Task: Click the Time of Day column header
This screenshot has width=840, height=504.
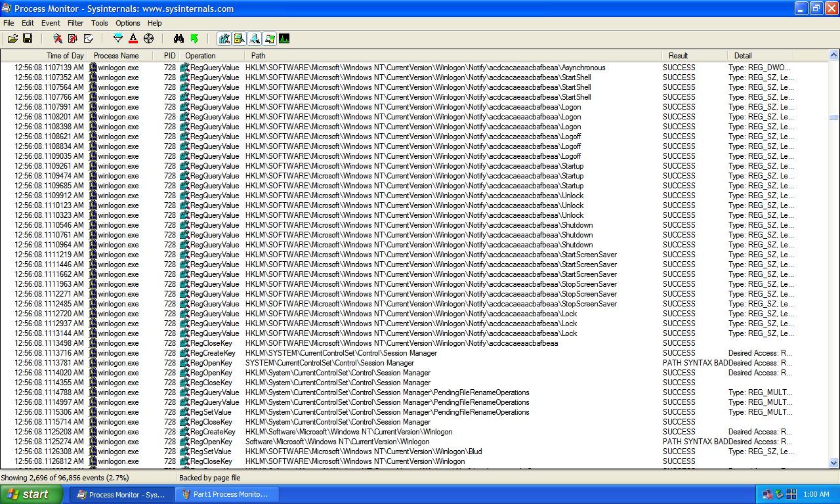Action: pos(45,56)
